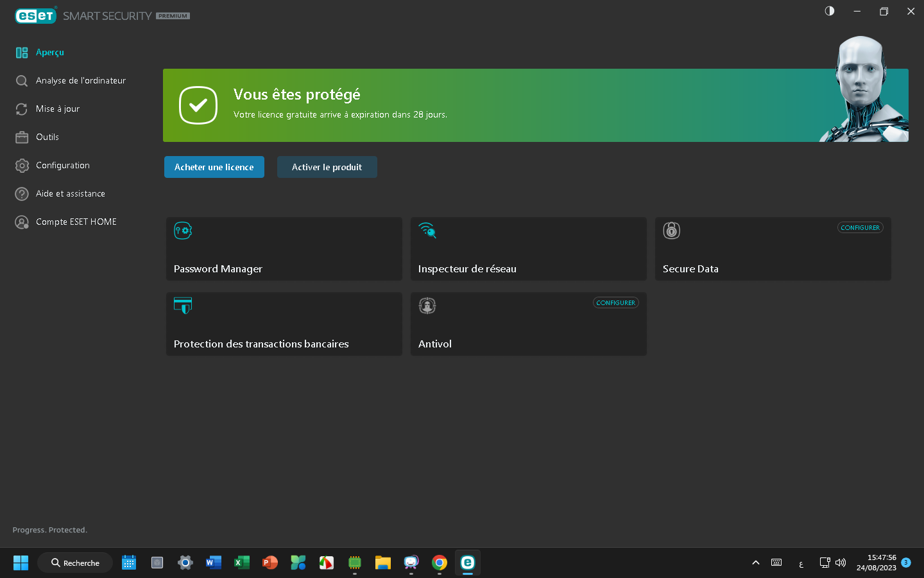Image resolution: width=924 pixels, height=578 pixels.
Task: Go to Aperçu menu item
Action: [x=50, y=53]
